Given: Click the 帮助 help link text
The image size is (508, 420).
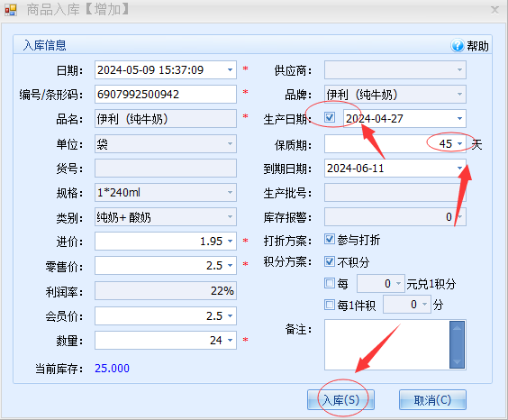Looking at the screenshot, I should pyautogui.click(x=477, y=46).
